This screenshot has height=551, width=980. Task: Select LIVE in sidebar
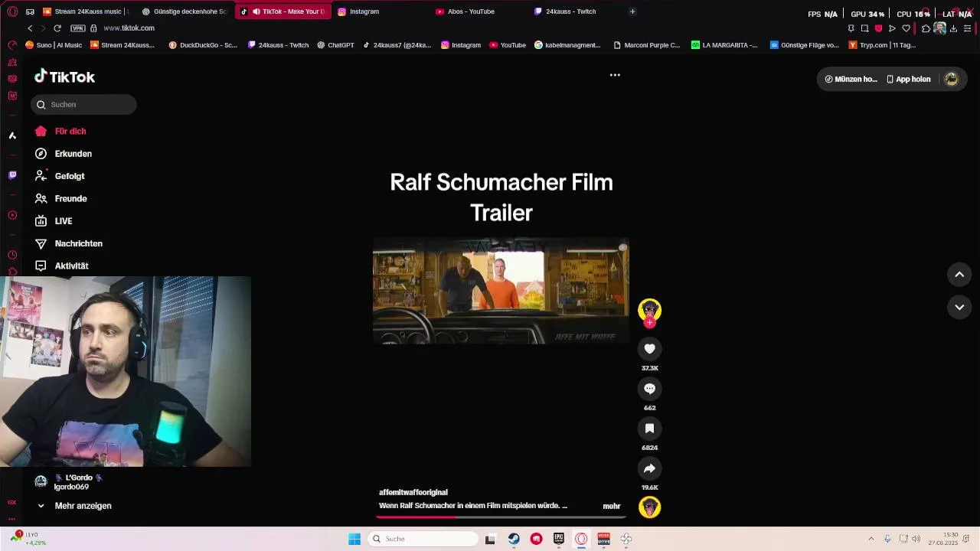[x=54, y=221]
